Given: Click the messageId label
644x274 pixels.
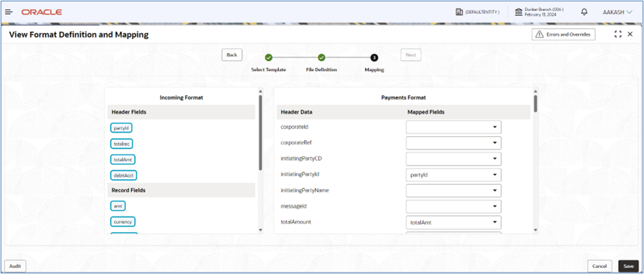Looking at the screenshot, I should [x=294, y=206].
